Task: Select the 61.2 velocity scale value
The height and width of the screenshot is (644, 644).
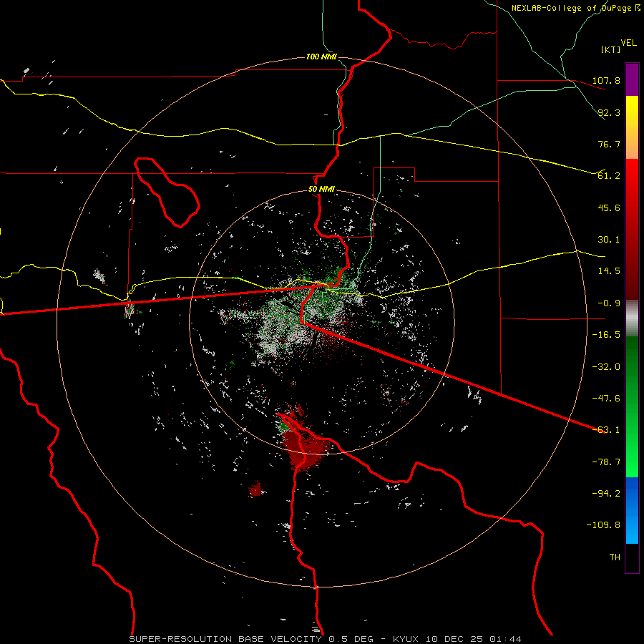Action: [609, 176]
